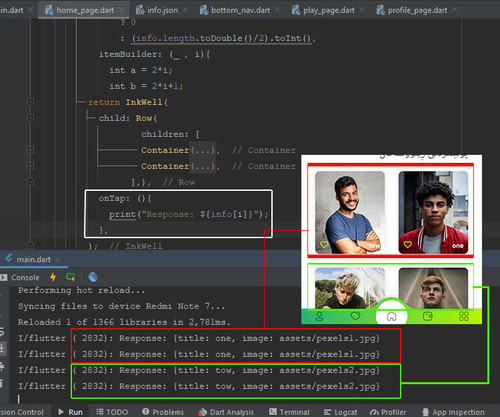Expand folded '(...)' of first Container
This screenshot has width=500, height=417.
tap(203, 150)
